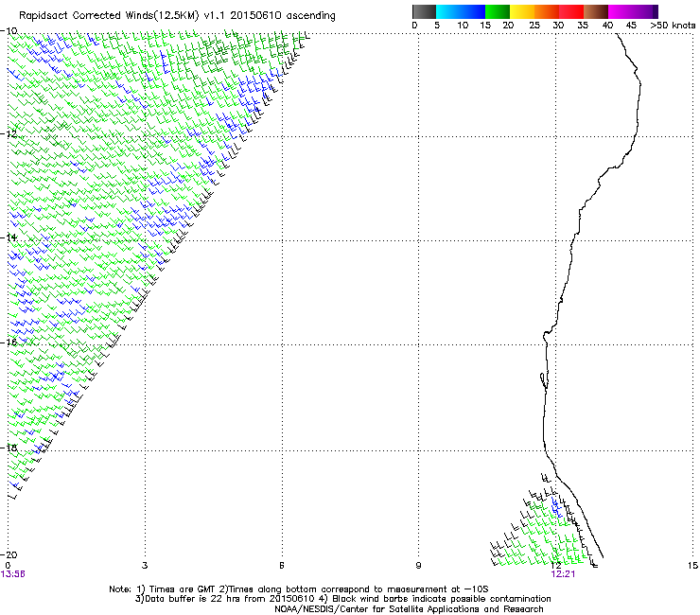The height and width of the screenshot is (615, 700).
Task: Click the '-20' latitude axis label
Action: [9, 554]
